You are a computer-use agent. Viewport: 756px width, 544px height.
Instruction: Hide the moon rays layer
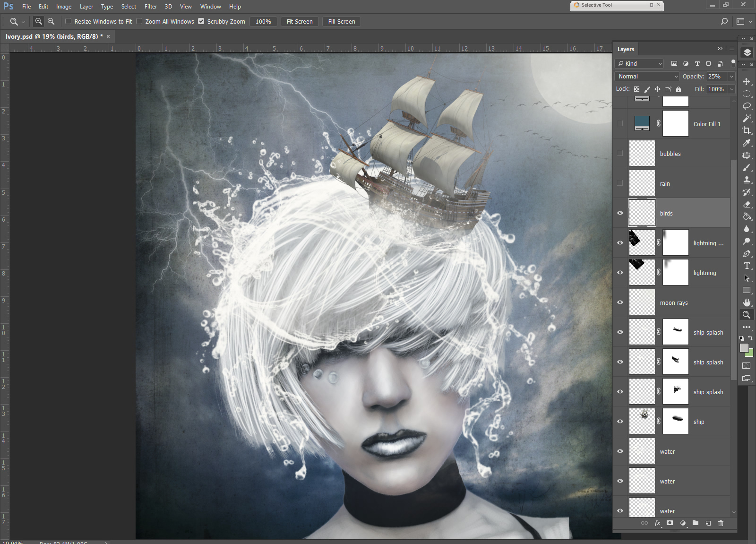coord(620,302)
